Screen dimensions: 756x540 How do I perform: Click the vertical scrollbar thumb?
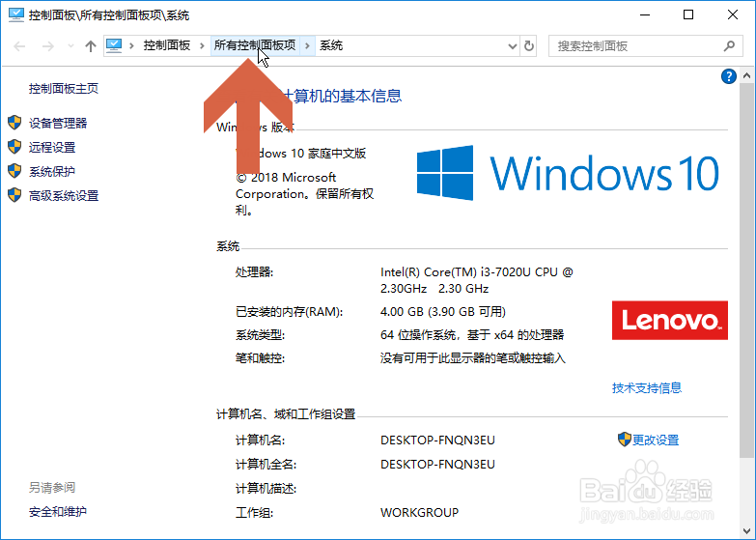click(x=747, y=270)
